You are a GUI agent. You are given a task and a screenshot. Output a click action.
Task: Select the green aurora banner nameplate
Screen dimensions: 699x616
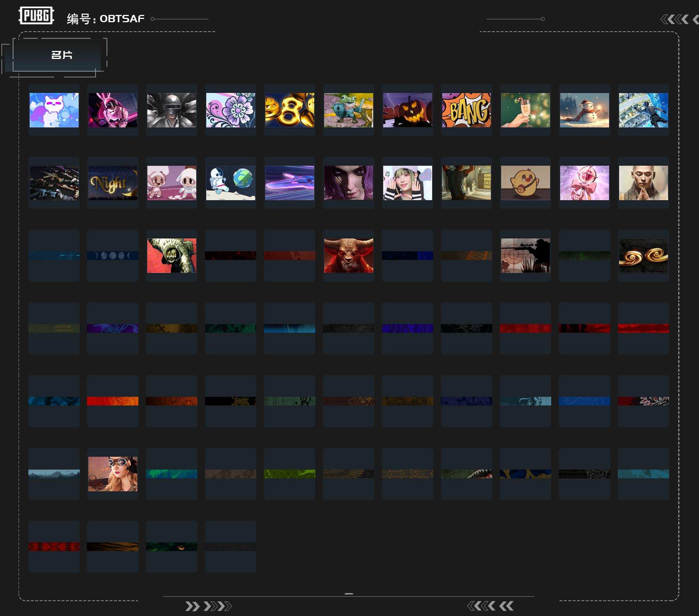coord(172,474)
